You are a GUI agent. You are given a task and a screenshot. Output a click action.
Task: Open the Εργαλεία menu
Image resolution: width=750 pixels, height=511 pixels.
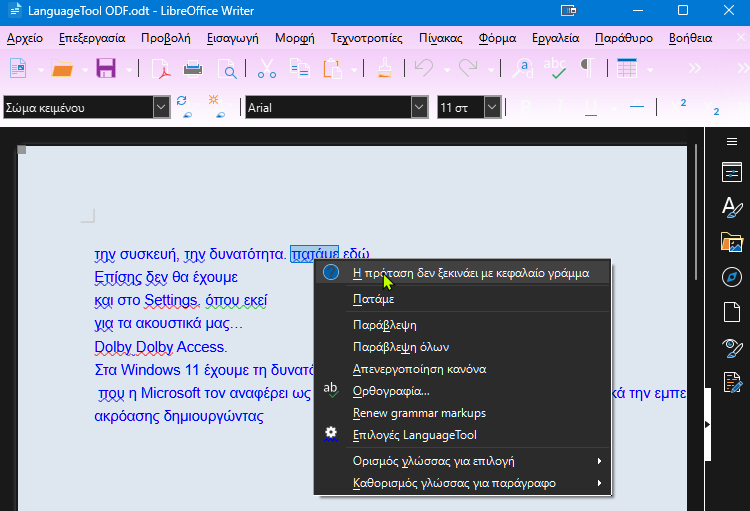(x=555, y=38)
